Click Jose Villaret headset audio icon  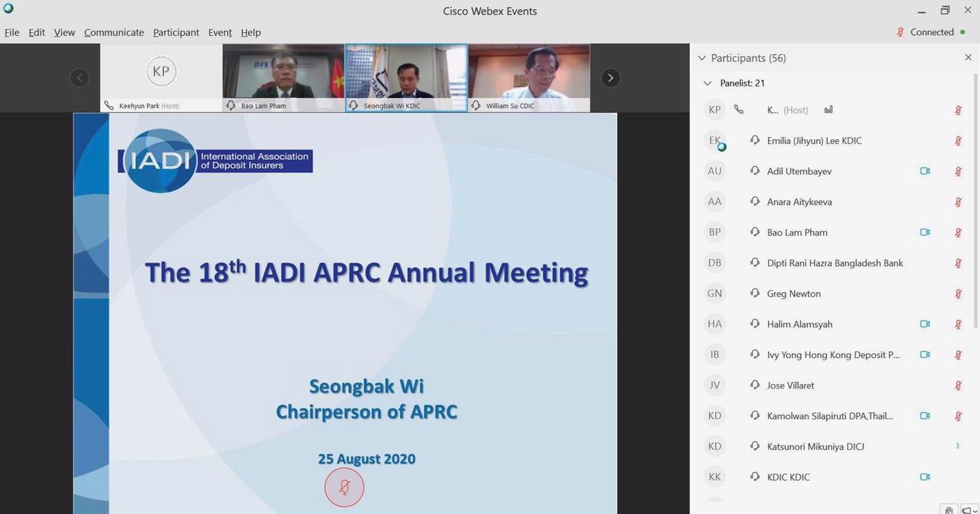pyautogui.click(x=755, y=385)
